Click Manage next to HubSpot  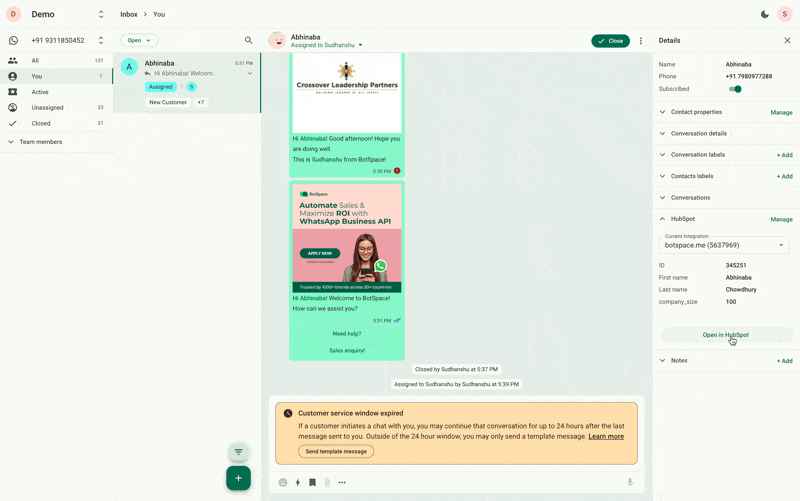tap(781, 219)
